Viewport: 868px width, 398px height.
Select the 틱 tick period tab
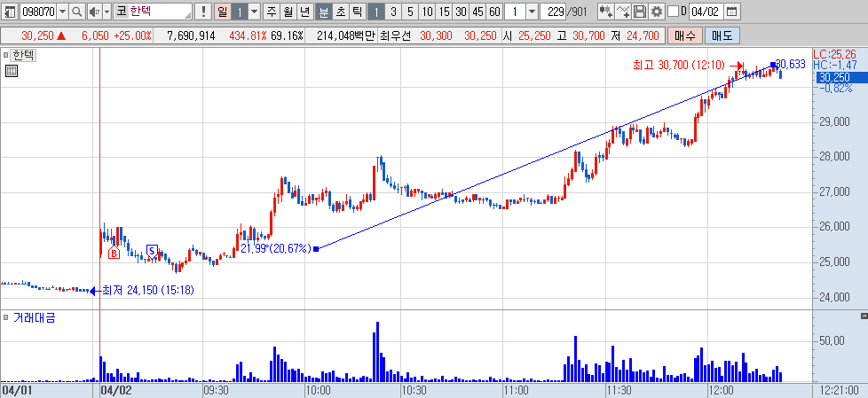[357, 11]
